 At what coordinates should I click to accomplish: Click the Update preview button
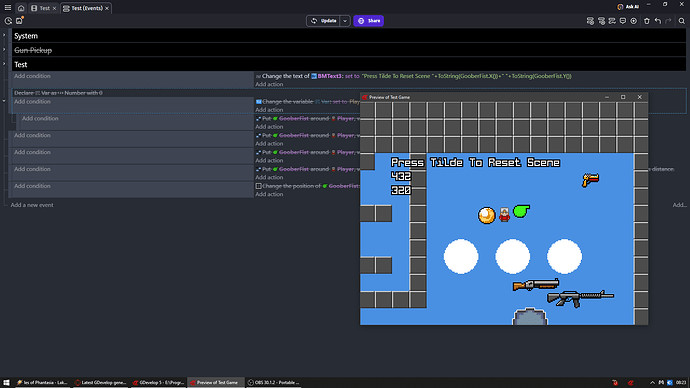point(323,21)
